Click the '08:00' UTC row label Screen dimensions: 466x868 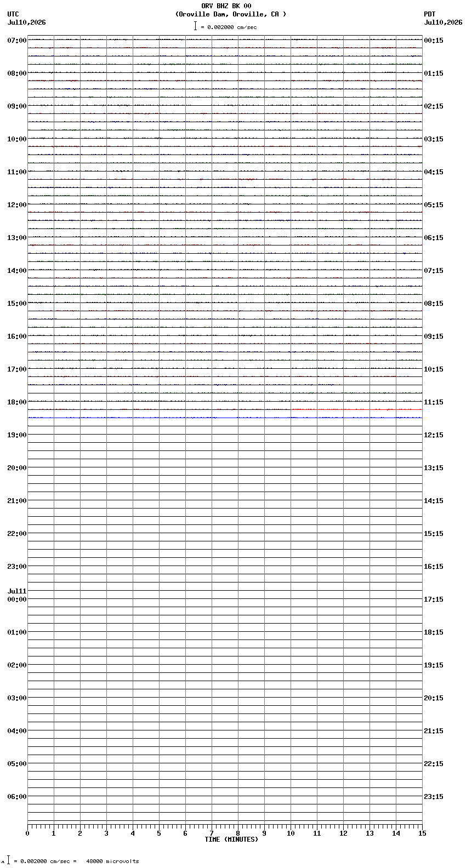pos(17,73)
